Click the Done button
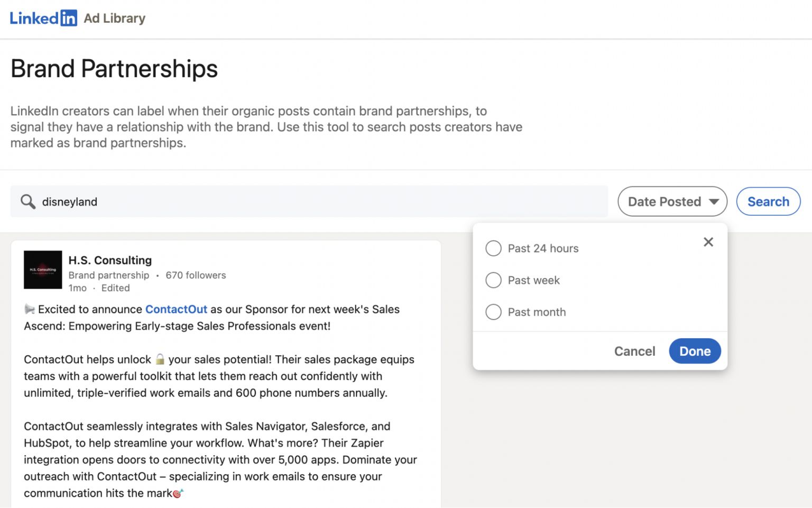The image size is (812, 508). [x=695, y=351]
